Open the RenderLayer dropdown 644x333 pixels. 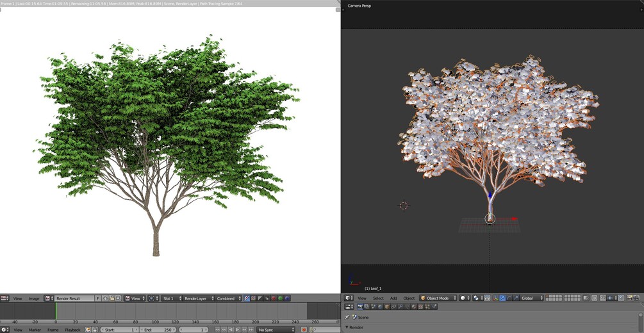point(199,298)
